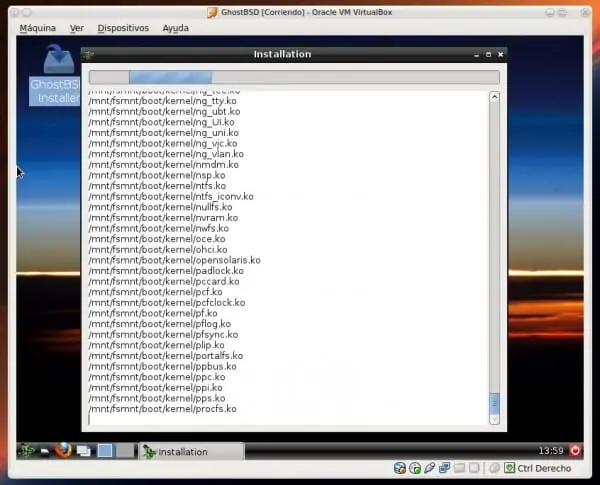This screenshot has height=485, width=600.
Task: Click the VirtualBox USB devices status icon
Action: tap(430, 468)
